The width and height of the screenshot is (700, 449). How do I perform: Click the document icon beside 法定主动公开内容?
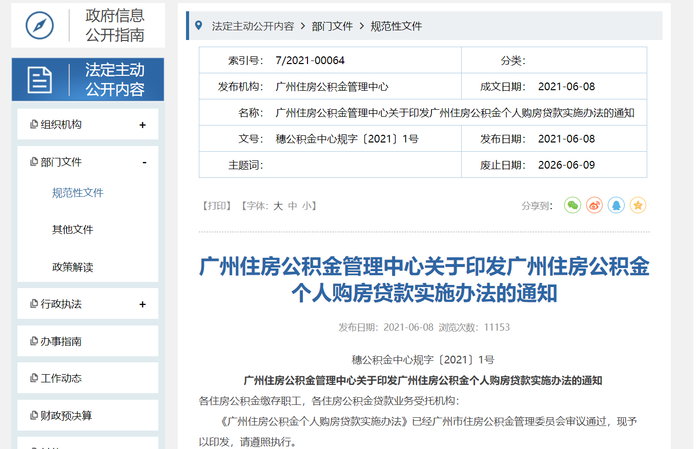(x=40, y=80)
